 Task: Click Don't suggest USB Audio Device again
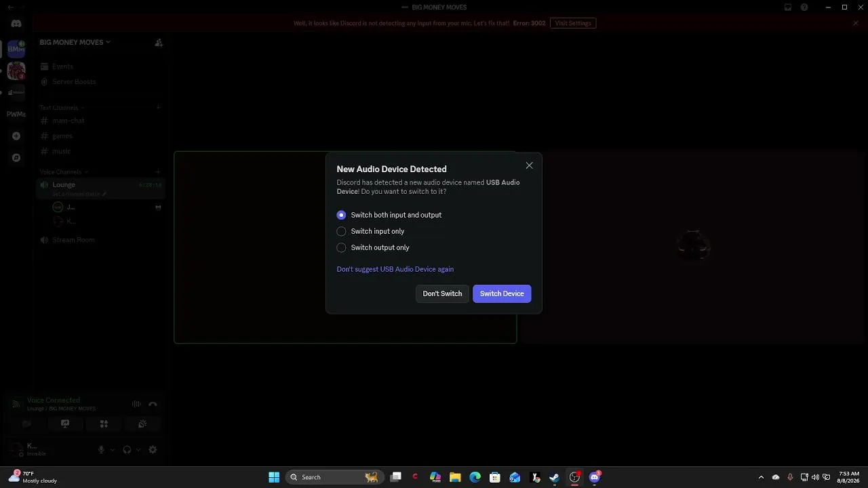click(x=395, y=269)
